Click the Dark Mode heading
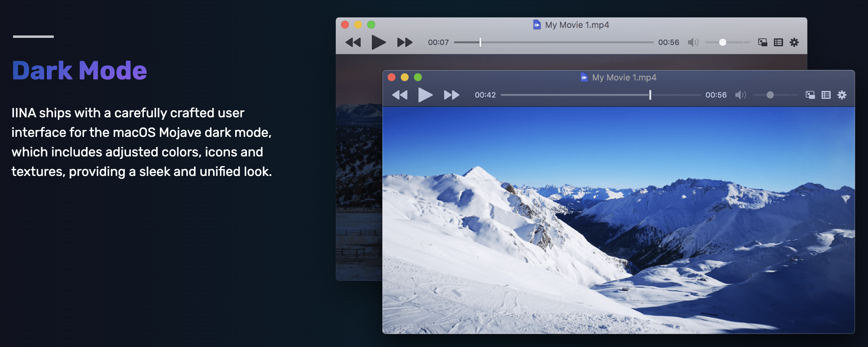 pyautogui.click(x=79, y=70)
